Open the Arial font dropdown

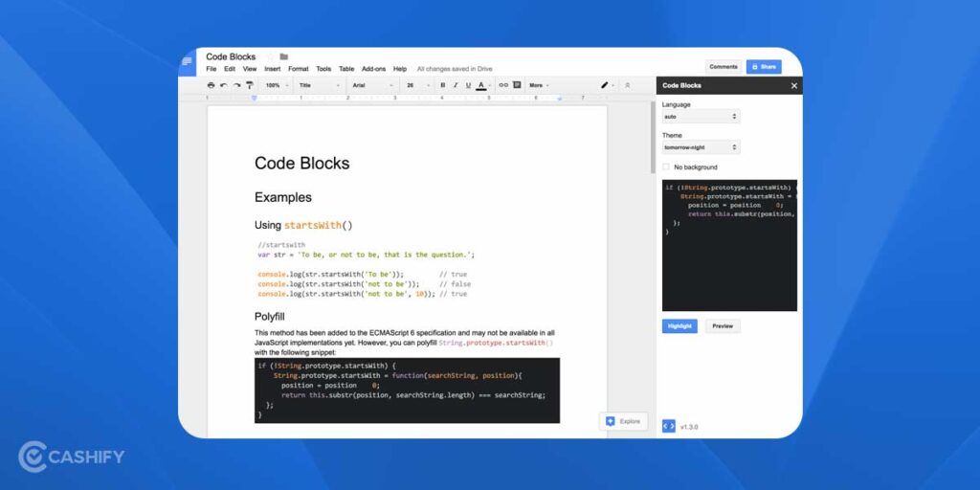pyautogui.click(x=372, y=85)
